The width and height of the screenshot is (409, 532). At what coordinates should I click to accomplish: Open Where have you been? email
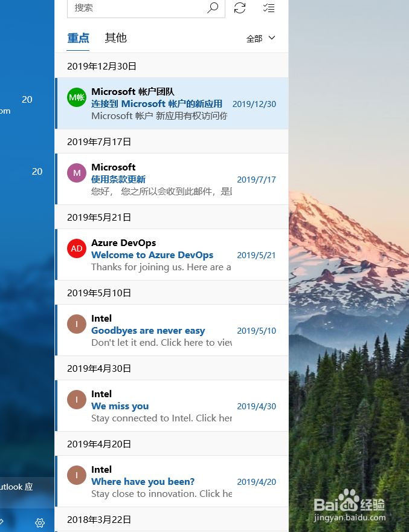[x=172, y=481]
